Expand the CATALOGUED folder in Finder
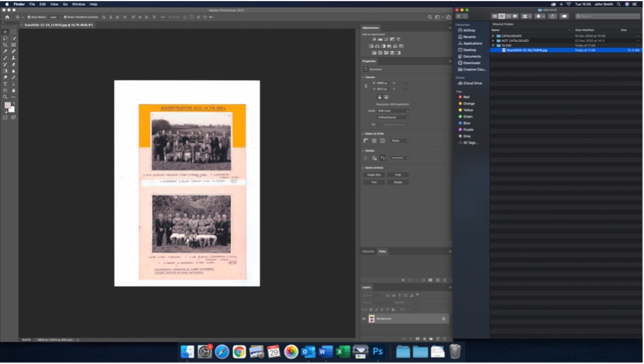 (493, 36)
